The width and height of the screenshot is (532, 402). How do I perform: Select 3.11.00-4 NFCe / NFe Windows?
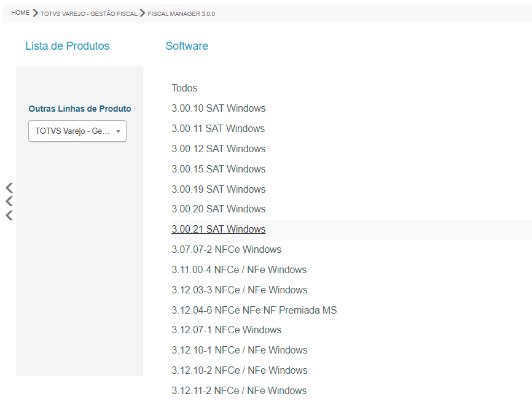(239, 270)
